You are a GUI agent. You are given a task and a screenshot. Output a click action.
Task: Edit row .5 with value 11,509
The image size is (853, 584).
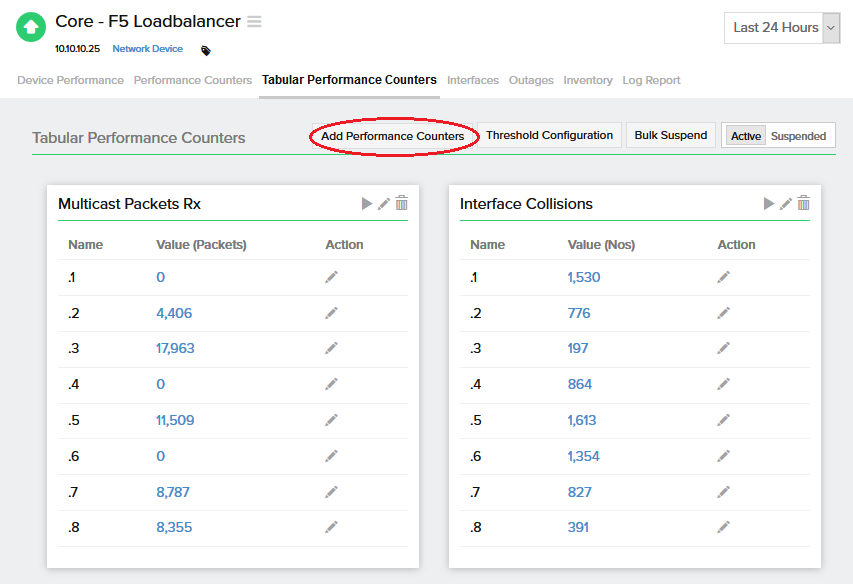(x=331, y=420)
